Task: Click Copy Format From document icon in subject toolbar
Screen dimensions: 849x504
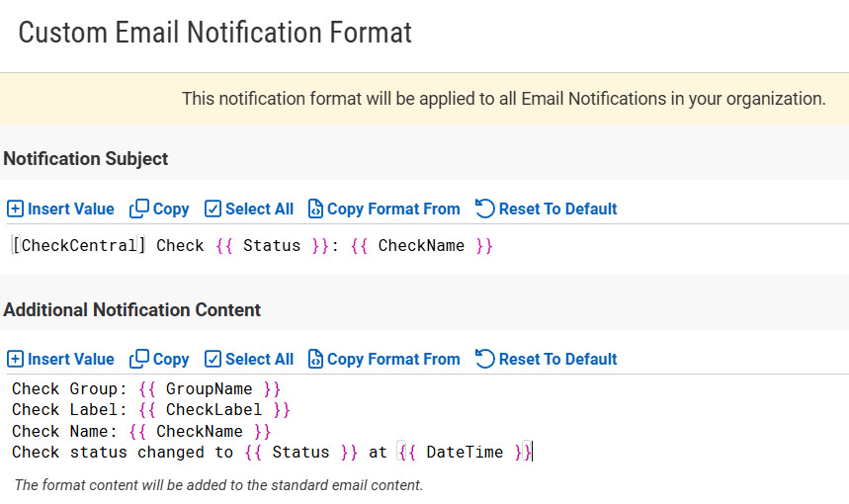Action: pyautogui.click(x=315, y=209)
